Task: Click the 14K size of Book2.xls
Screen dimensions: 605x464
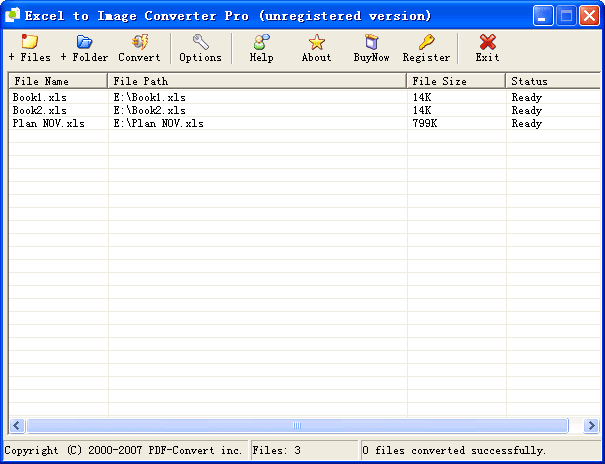Action: 422,110
